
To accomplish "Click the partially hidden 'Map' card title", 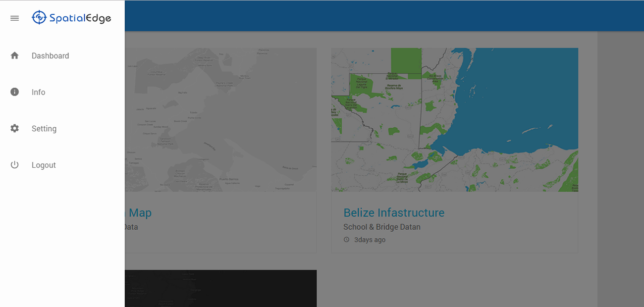I will 140,213.
